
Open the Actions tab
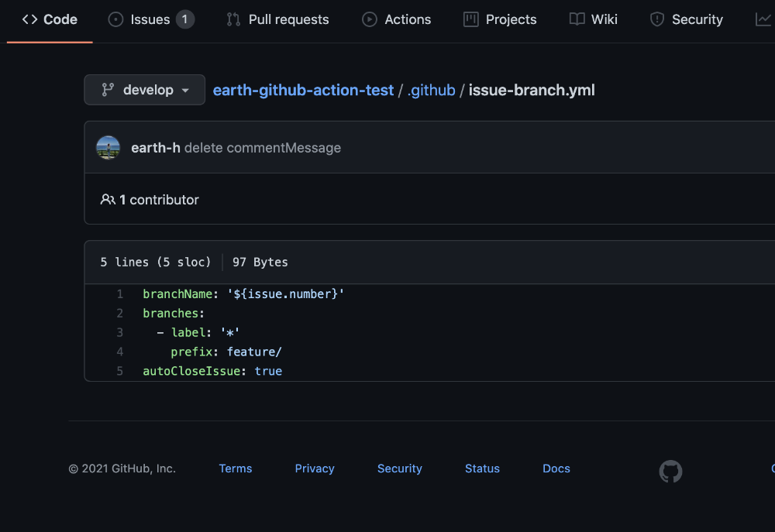(x=396, y=20)
